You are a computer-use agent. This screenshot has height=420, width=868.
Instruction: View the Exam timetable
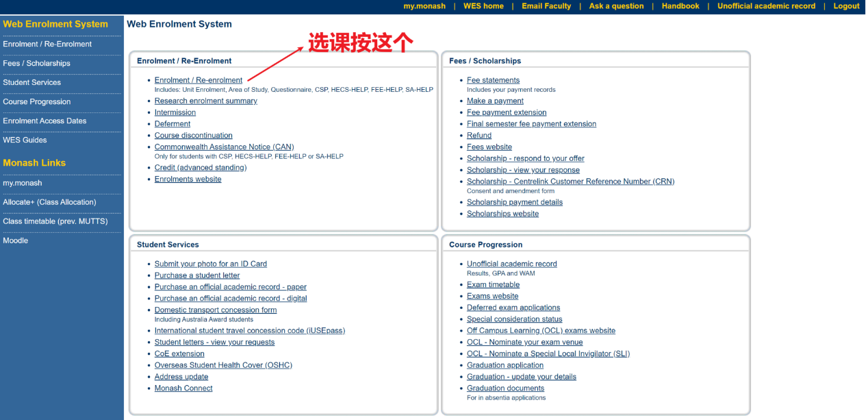[x=493, y=284]
